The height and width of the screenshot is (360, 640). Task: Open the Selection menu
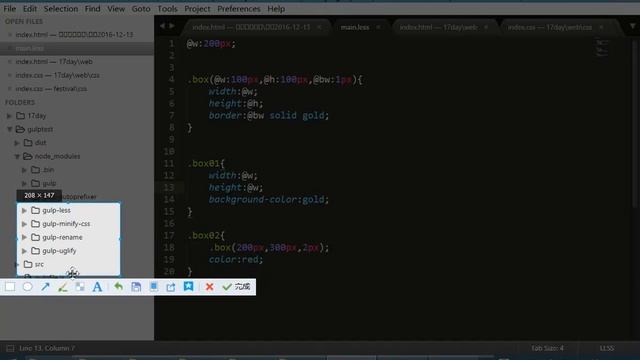(x=61, y=9)
